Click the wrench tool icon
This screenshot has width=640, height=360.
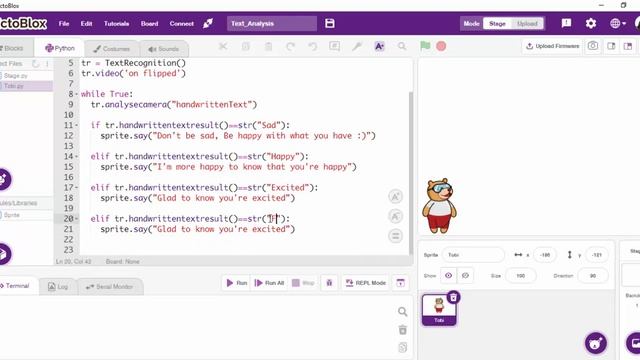click(357, 46)
